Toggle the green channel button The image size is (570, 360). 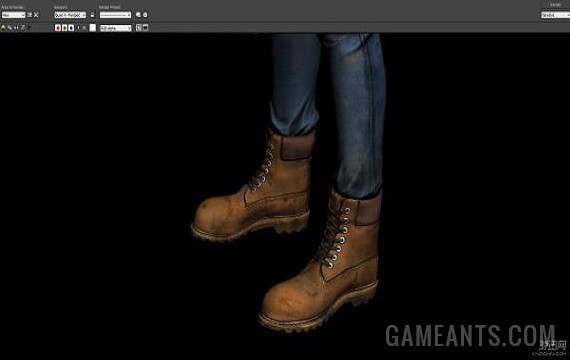pyautogui.click(x=65, y=28)
